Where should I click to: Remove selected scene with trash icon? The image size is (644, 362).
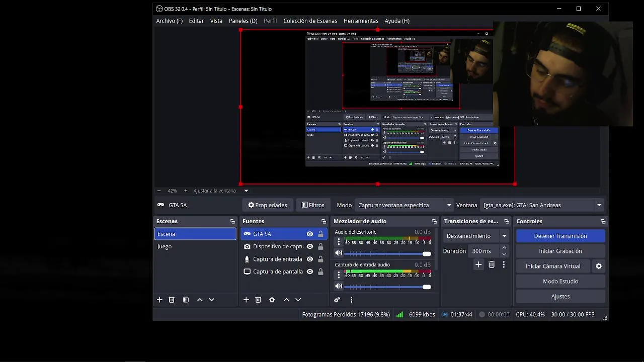172,300
